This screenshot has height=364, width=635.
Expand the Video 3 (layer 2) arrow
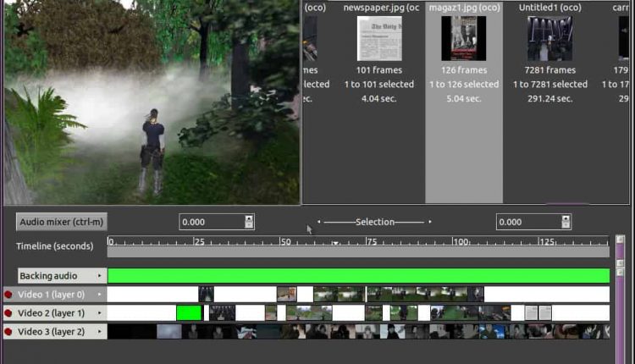click(x=99, y=332)
